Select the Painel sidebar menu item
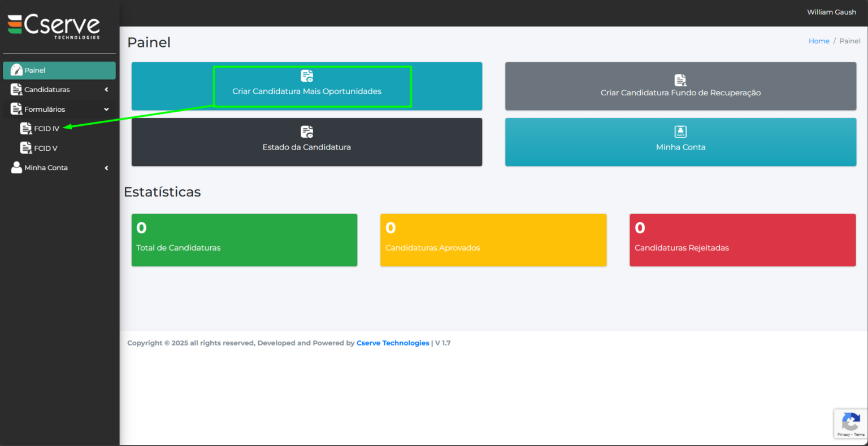The image size is (868, 446). (x=59, y=71)
